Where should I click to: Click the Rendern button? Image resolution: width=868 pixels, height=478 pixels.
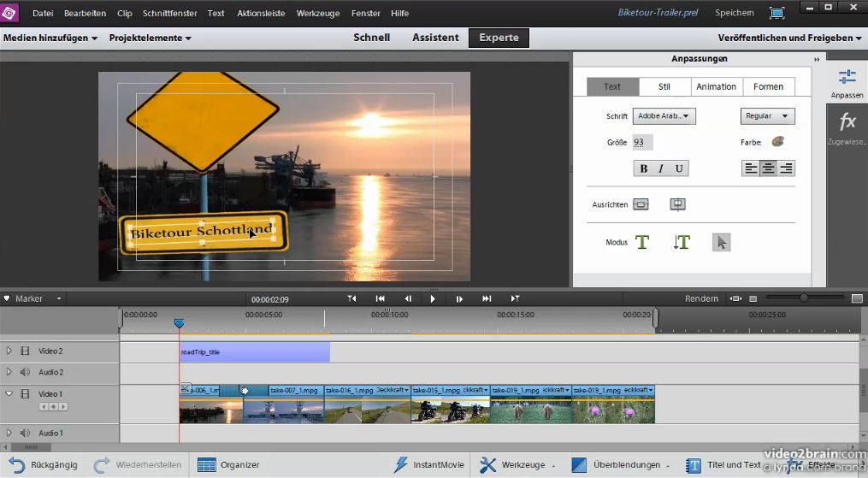[x=701, y=298]
